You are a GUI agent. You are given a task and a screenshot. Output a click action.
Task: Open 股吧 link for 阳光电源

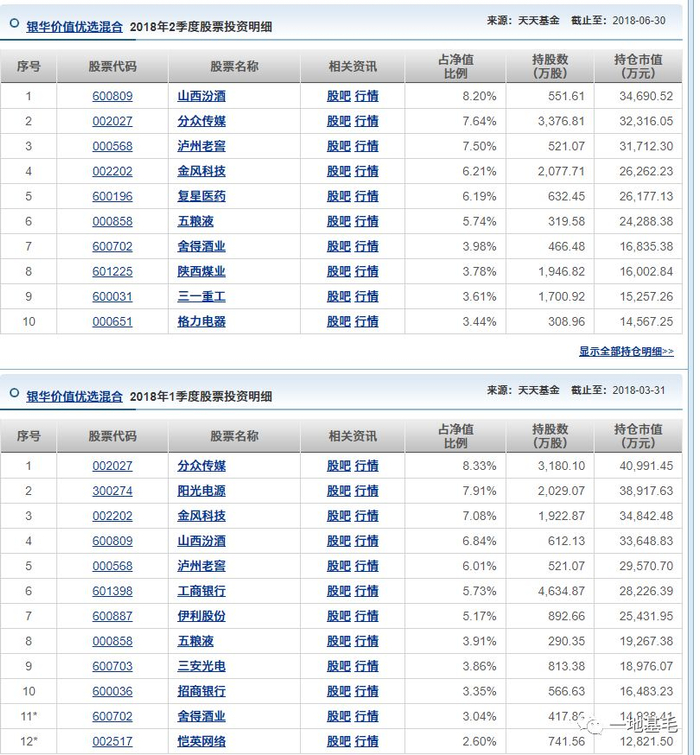click(x=338, y=491)
